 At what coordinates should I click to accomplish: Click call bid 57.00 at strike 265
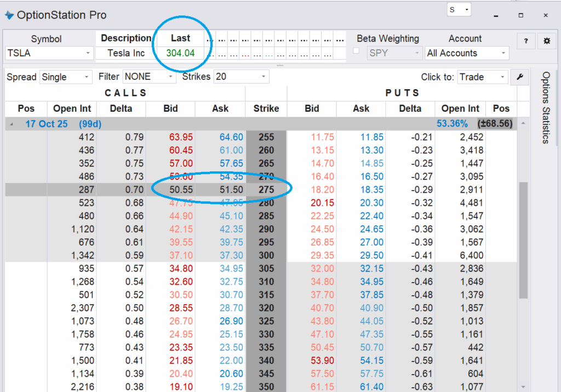pyautogui.click(x=181, y=164)
